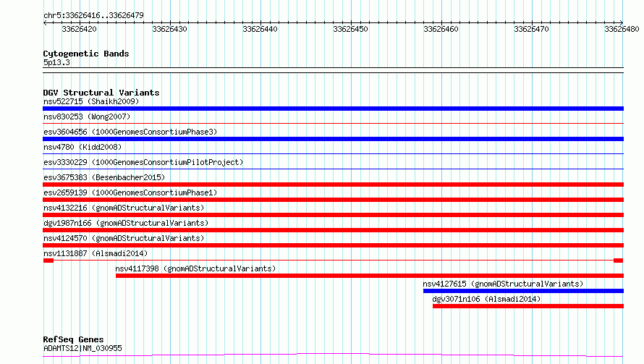Click the red bar for nsv4117398
Viewport: 644px width, 364px height.
click(x=370, y=276)
